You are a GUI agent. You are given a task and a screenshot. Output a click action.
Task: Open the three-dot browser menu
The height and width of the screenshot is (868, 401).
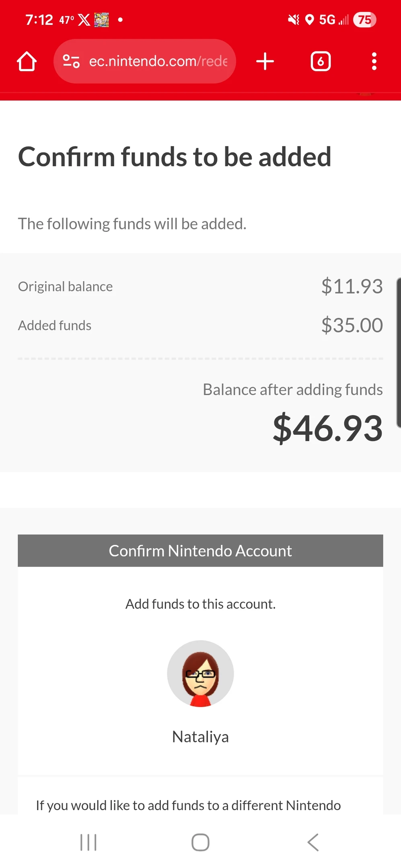(x=374, y=61)
